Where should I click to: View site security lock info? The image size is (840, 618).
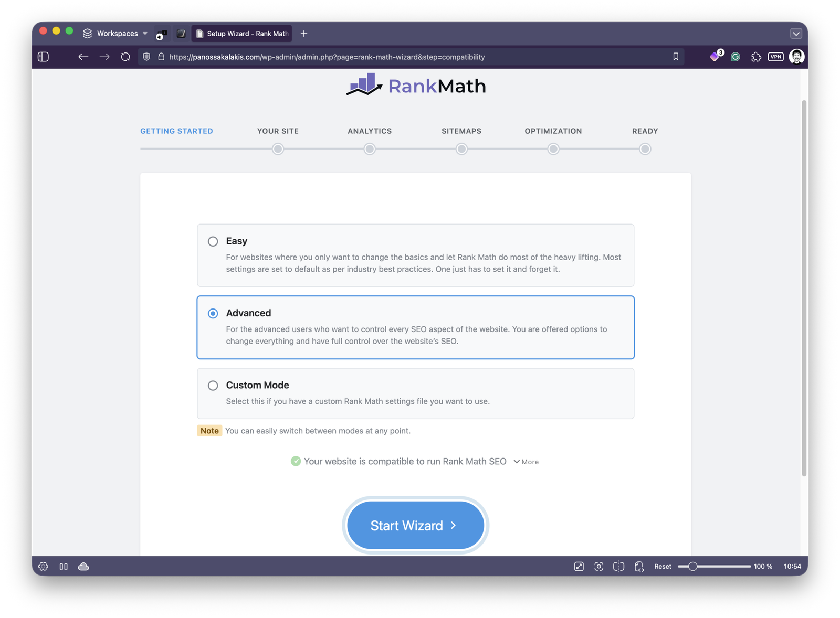pyautogui.click(x=161, y=57)
